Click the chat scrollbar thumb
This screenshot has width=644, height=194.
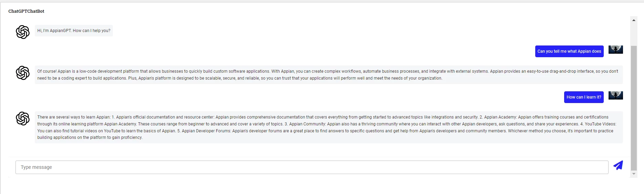pos(634,108)
